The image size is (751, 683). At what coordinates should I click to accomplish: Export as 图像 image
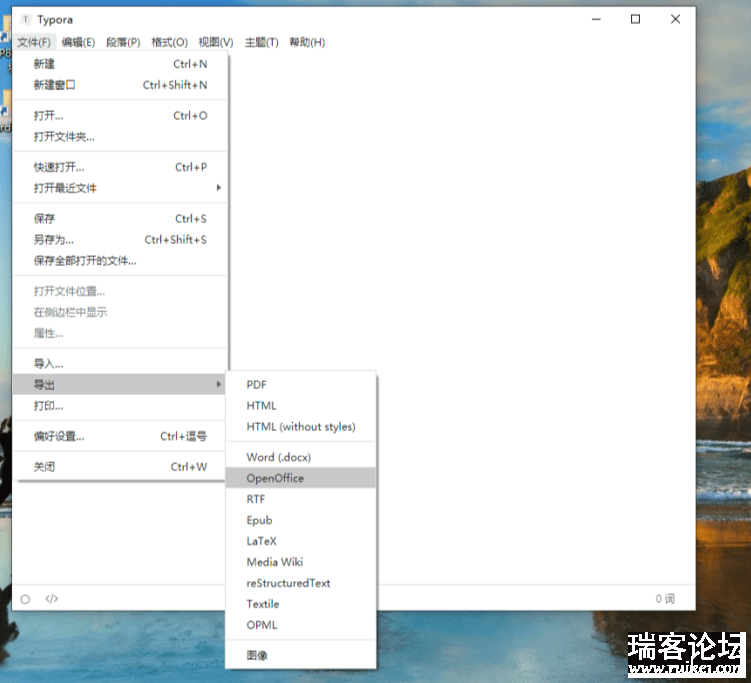[301, 655]
